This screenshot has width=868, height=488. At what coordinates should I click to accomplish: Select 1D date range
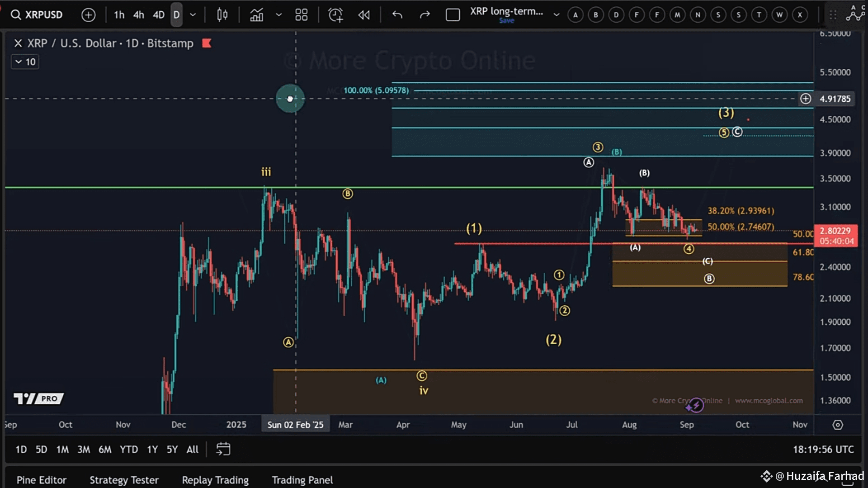pyautogui.click(x=21, y=450)
